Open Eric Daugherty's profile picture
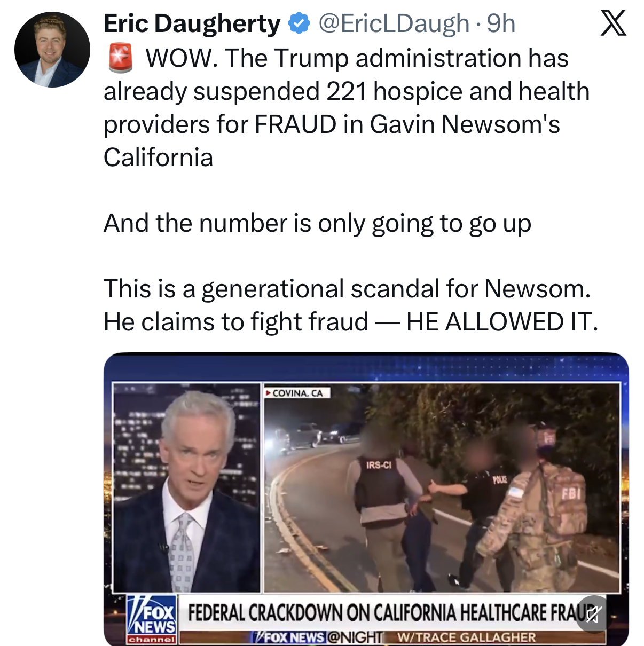This screenshot has height=646, width=644. click(52, 50)
